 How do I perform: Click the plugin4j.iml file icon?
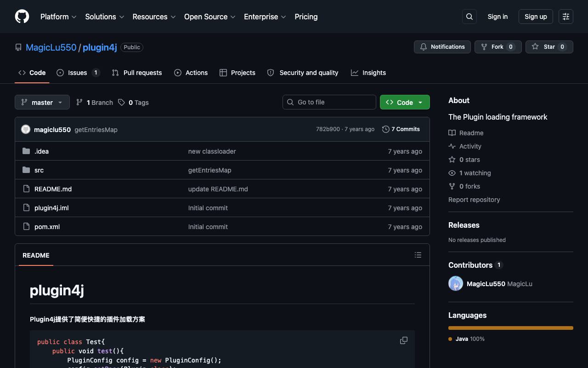(x=26, y=207)
